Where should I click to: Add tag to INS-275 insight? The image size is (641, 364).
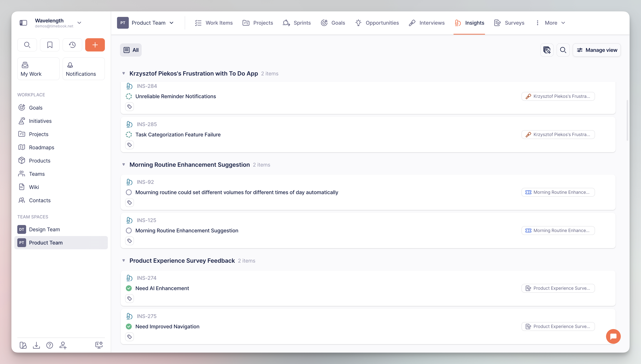130,337
